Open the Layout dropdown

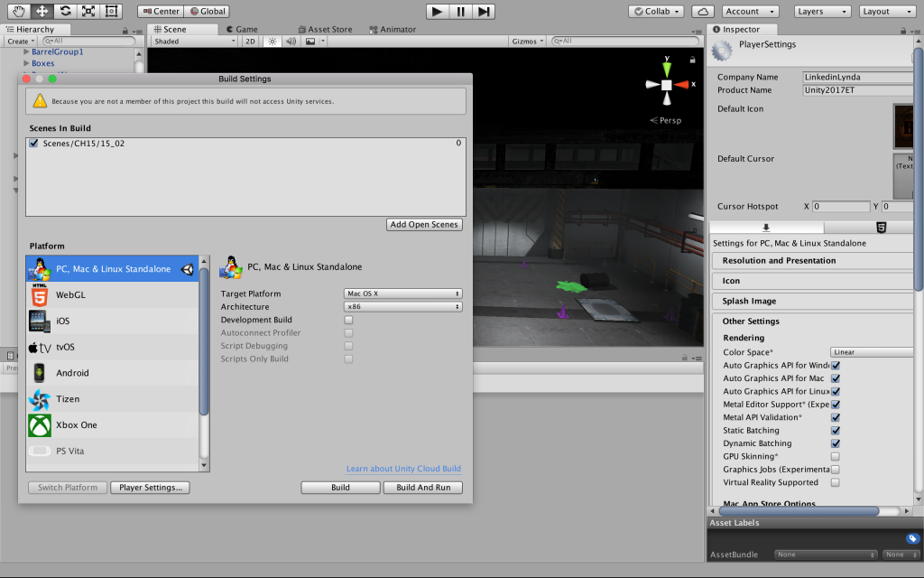887,11
